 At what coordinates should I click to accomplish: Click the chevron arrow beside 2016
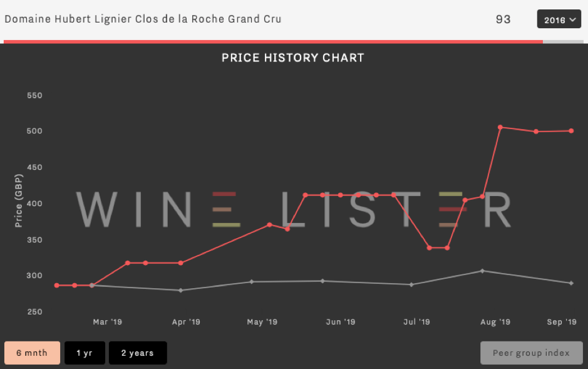572,19
